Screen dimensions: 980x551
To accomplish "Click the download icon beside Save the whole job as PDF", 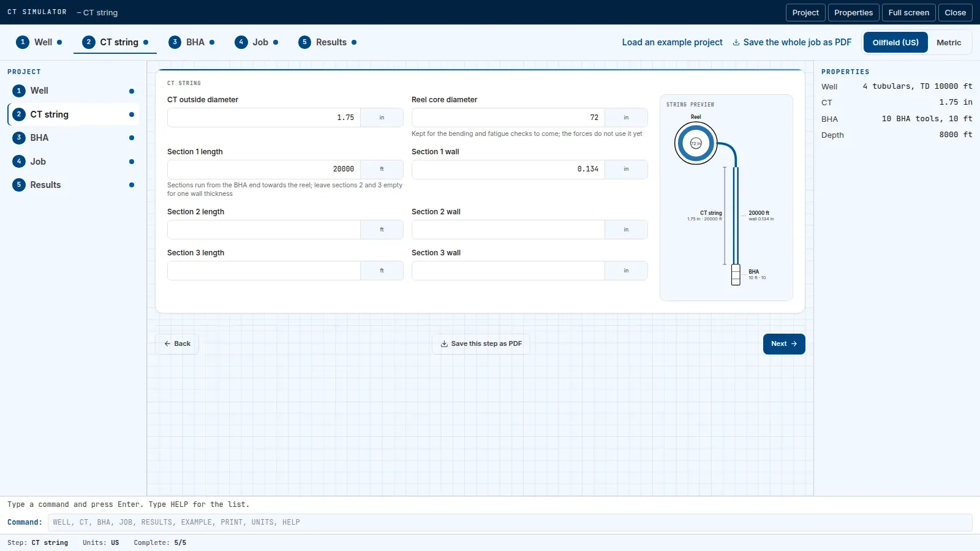I will coord(736,43).
